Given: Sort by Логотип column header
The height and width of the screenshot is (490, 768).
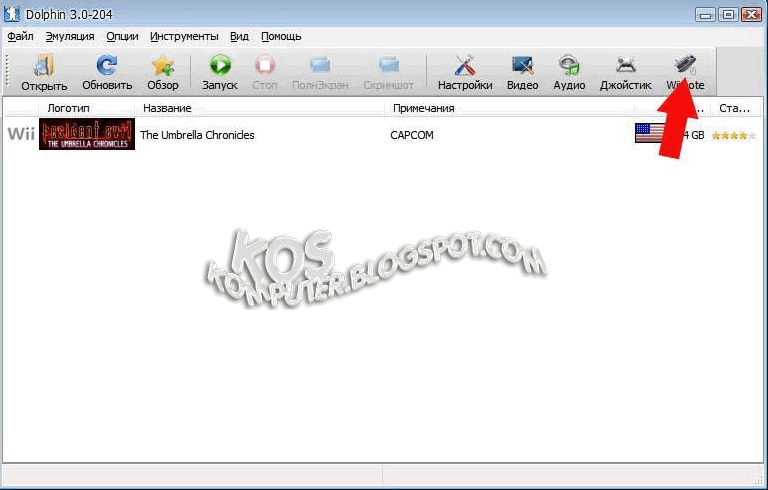Looking at the screenshot, I should click(x=86, y=108).
